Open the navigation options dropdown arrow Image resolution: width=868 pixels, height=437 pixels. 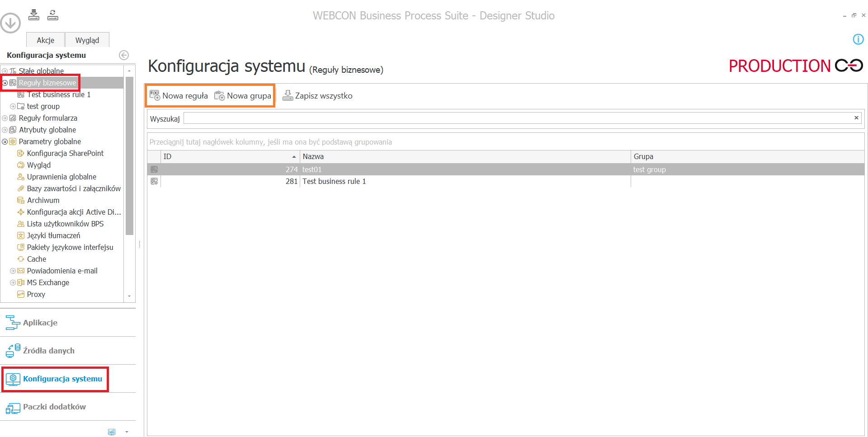127,432
